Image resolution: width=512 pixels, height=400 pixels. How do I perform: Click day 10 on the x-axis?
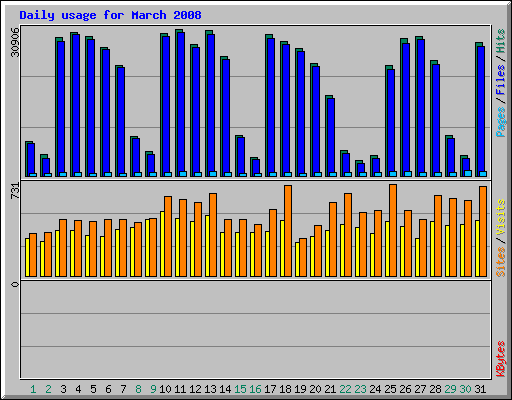[x=165, y=389]
